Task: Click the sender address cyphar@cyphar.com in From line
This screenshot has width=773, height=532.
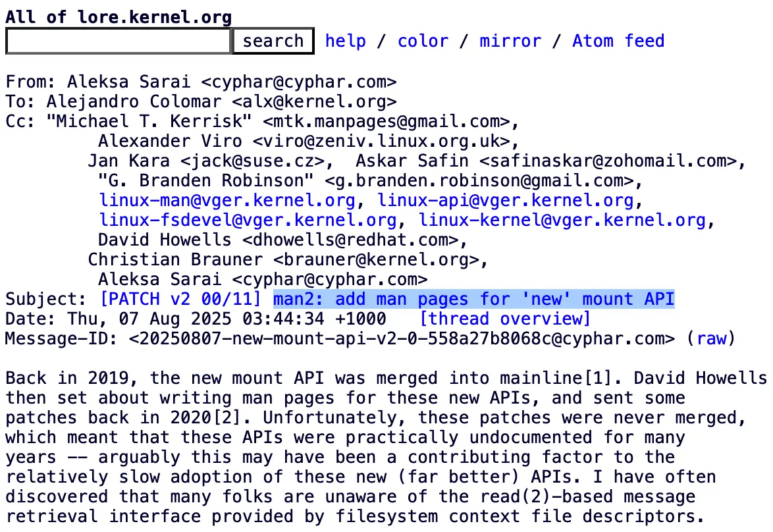Action: click(x=299, y=82)
